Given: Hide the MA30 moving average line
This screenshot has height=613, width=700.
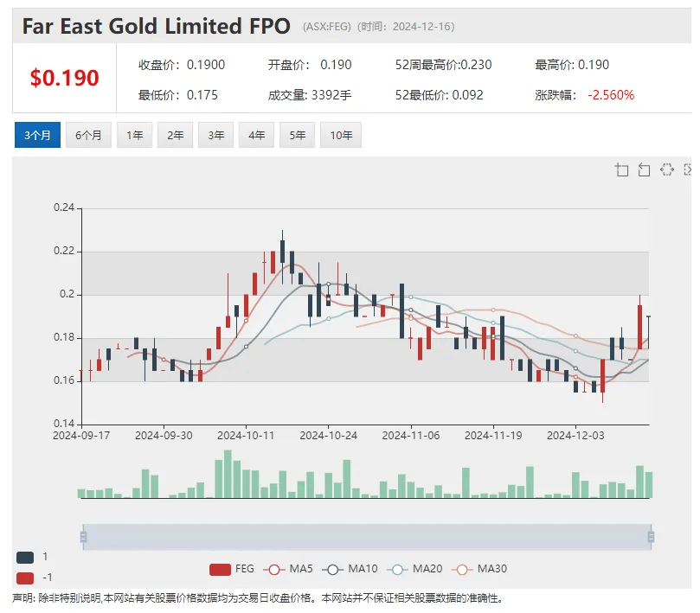Looking at the screenshot, I should pyautogui.click(x=481, y=568).
